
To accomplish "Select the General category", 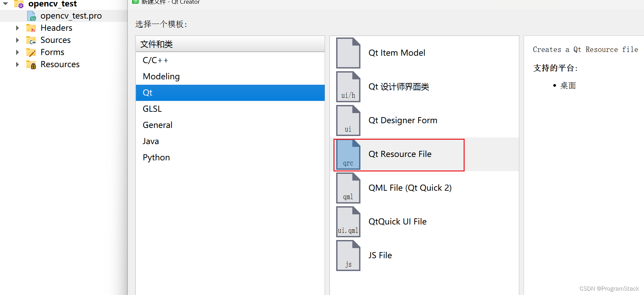I will [x=230, y=125].
